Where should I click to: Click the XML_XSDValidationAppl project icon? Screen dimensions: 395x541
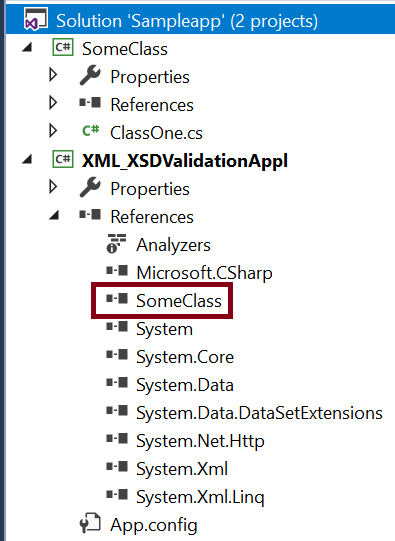(x=63, y=159)
